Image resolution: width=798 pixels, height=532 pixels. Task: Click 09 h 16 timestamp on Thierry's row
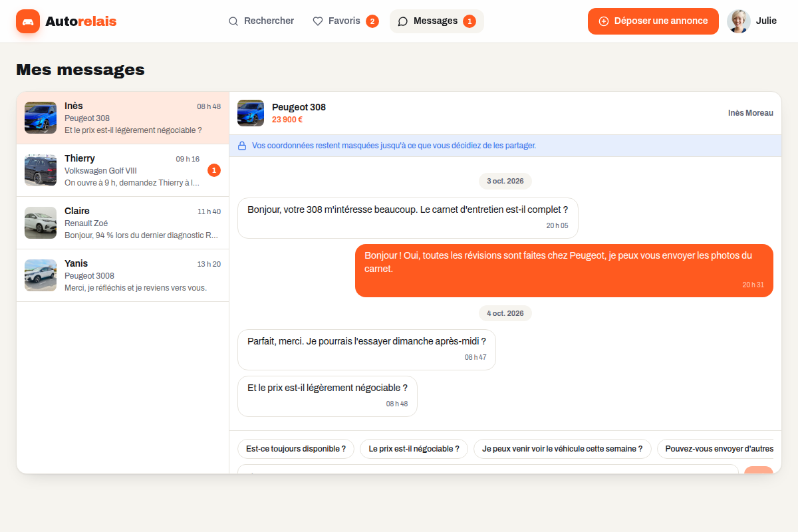coord(188,159)
